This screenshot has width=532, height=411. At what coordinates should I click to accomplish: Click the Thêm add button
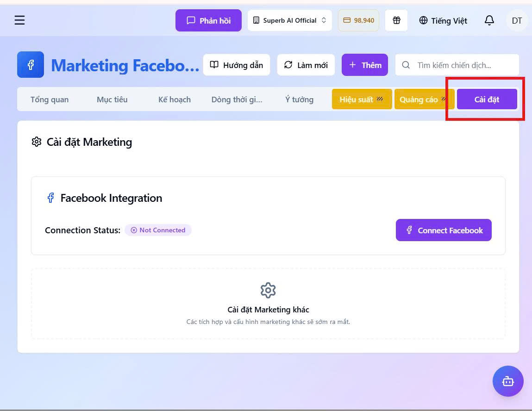coord(365,65)
